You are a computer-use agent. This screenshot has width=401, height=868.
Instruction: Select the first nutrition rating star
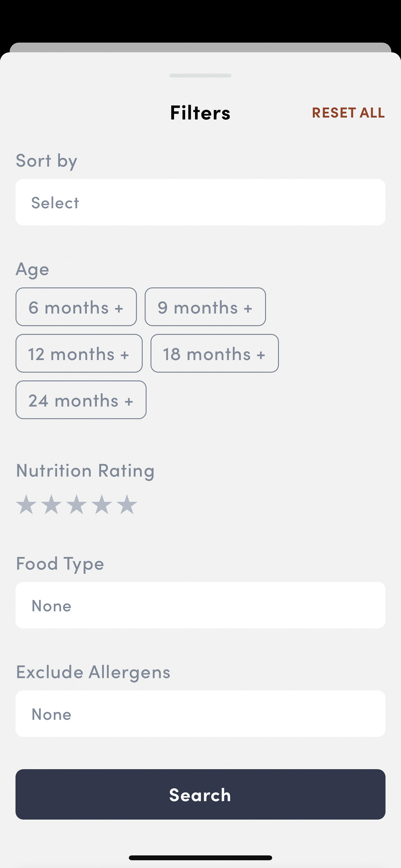pos(26,505)
